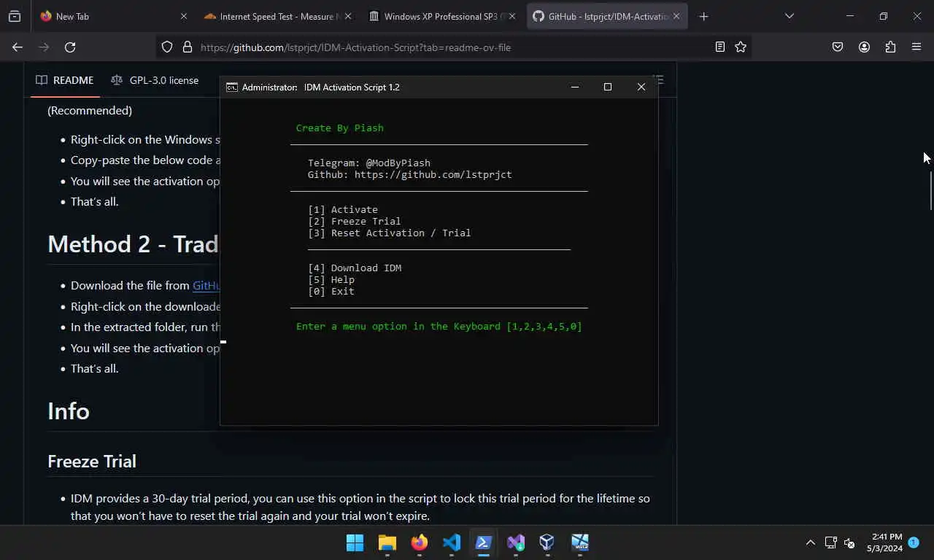The height and width of the screenshot is (560, 934).
Task: Click the URL address bar
Action: tap(452, 47)
